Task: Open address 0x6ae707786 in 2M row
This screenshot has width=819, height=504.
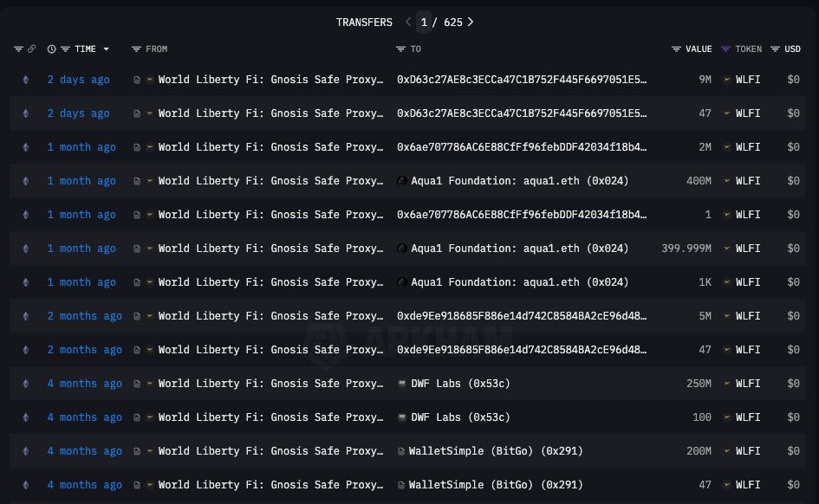Action: coord(522,147)
